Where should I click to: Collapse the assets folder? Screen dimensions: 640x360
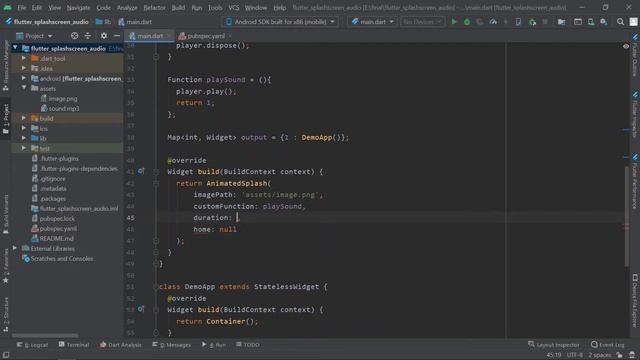pyautogui.click(x=24, y=88)
